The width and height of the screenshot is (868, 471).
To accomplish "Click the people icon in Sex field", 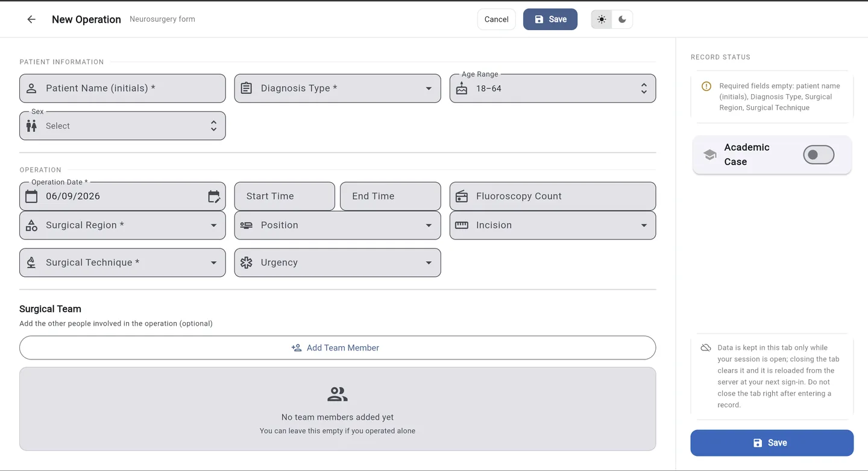I will point(31,126).
